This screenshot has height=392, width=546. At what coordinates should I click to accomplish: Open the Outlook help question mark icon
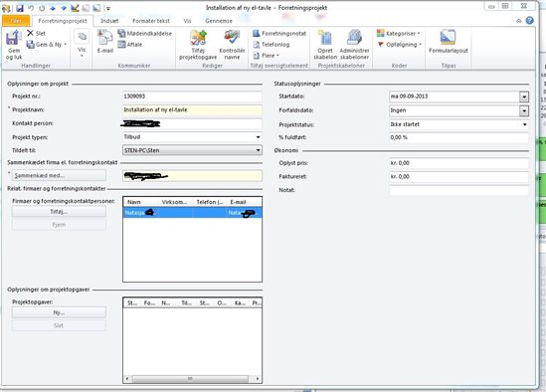pos(530,21)
